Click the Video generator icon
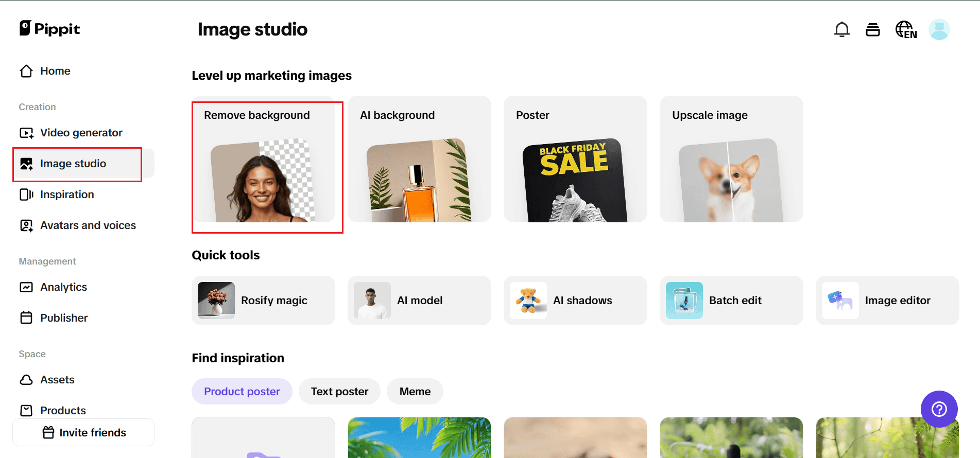This screenshot has height=458, width=980. coord(26,133)
